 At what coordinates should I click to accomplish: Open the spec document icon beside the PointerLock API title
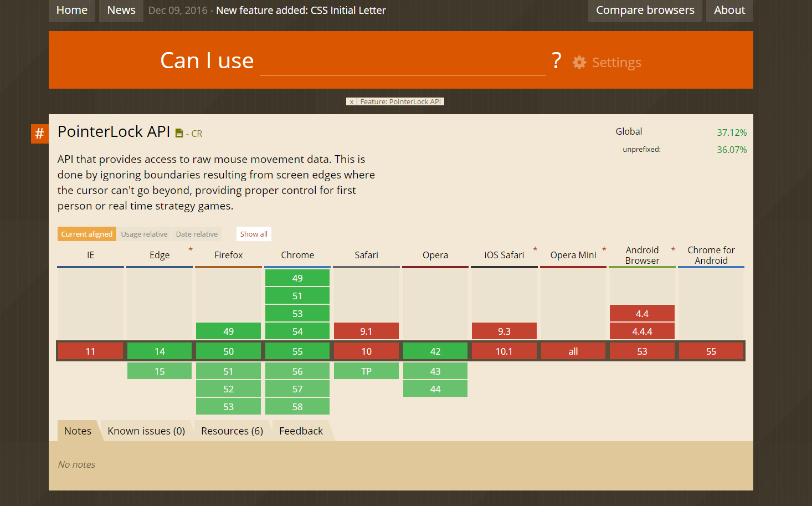[179, 133]
